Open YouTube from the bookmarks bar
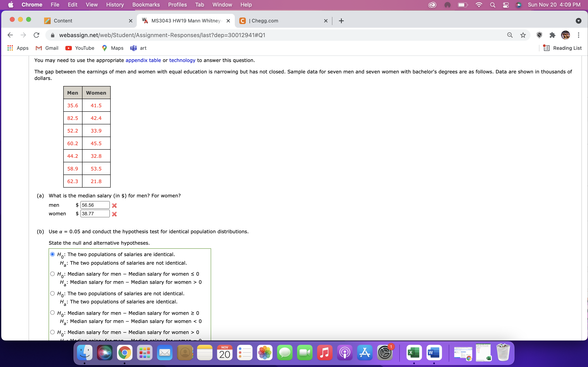 [80, 48]
